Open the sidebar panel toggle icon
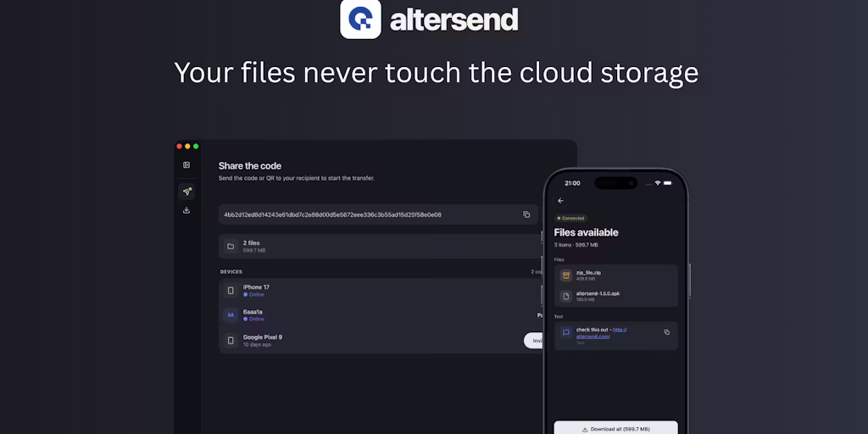This screenshot has width=868, height=434. [186, 165]
